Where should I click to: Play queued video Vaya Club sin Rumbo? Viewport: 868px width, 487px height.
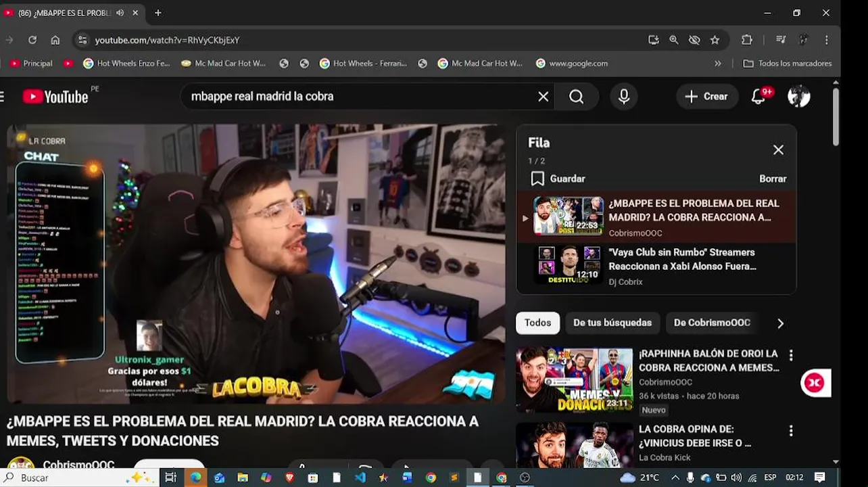pos(656,266)
